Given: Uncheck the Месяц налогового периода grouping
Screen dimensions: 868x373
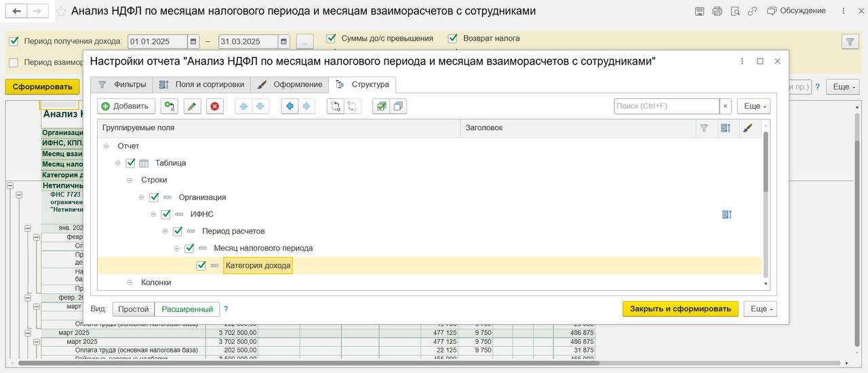Looking at the screenshot, I should pos(189,248).
